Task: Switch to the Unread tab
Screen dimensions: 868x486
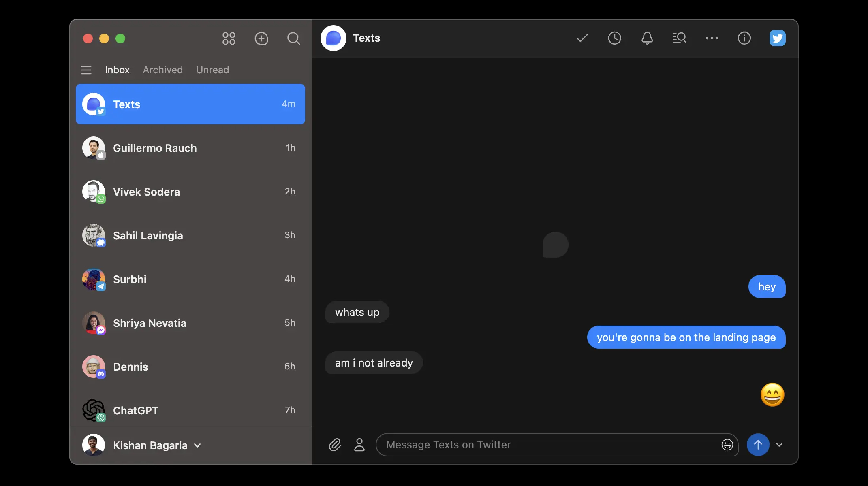Action: [212, 70]
